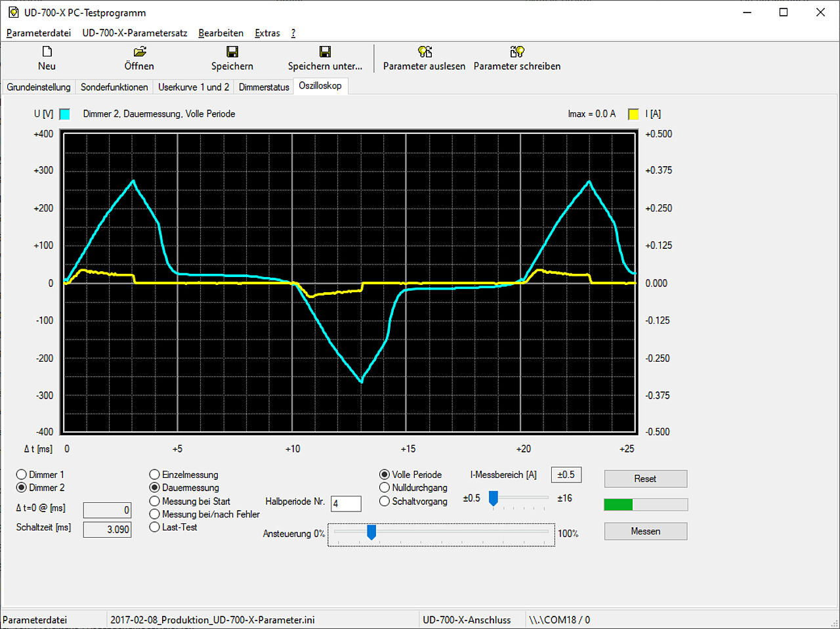Click the Parameter schreiben toolbar icon
The image size is (840, 629).
[516, 52]
